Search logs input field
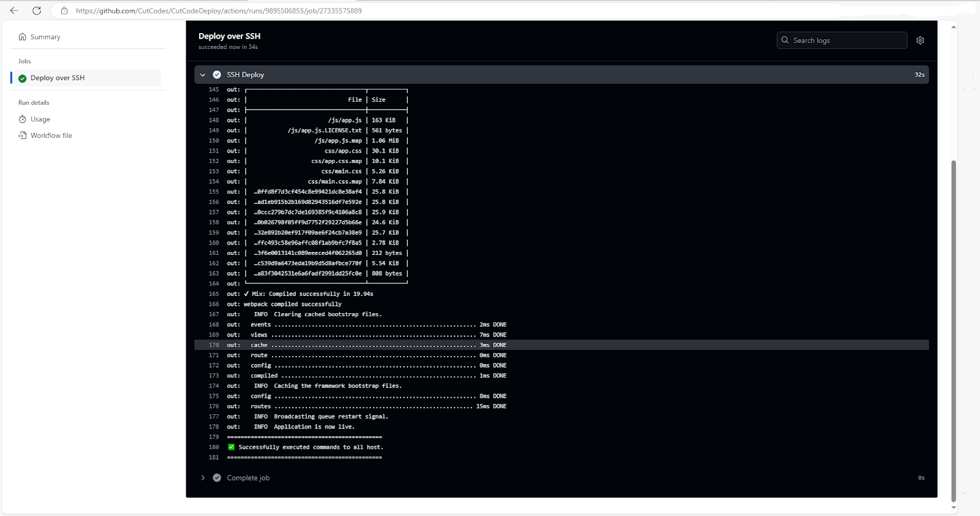The height and width of the screenshot is (516, 980). coord(842,40)
